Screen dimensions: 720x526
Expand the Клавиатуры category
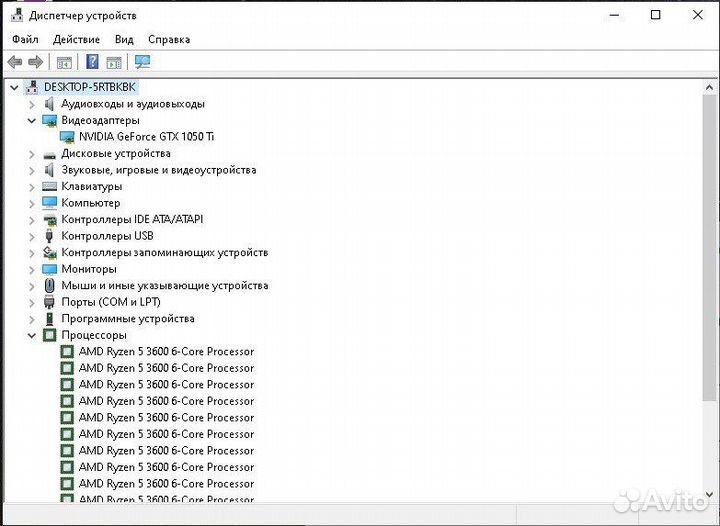click(32, 187)
